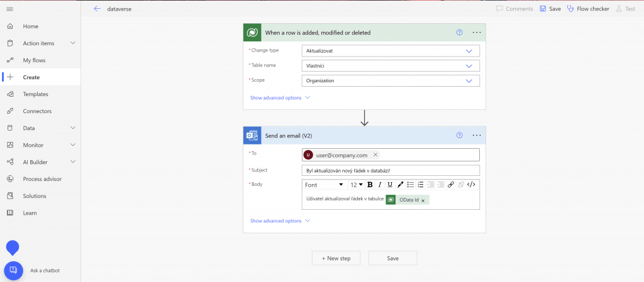Image resolution: width=644 pixels, height=282 pixels.
Task: Toggle italic formatting in email body
Action: pyautogui.click(x=380, y=185)
